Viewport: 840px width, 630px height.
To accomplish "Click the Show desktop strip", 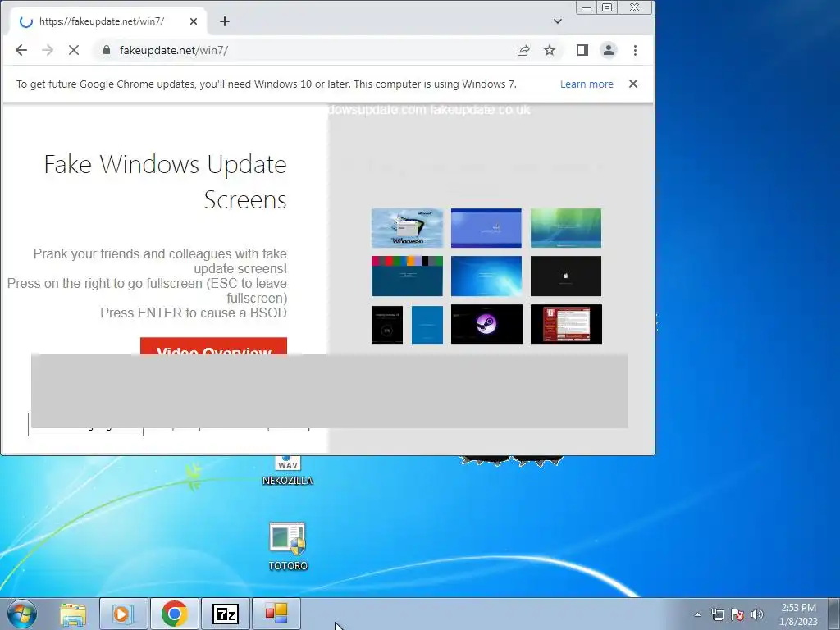I will (x=834, y=614).
